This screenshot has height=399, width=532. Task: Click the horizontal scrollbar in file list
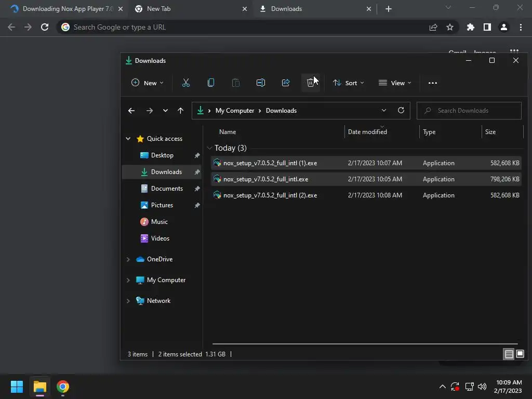tap(365, 344)
